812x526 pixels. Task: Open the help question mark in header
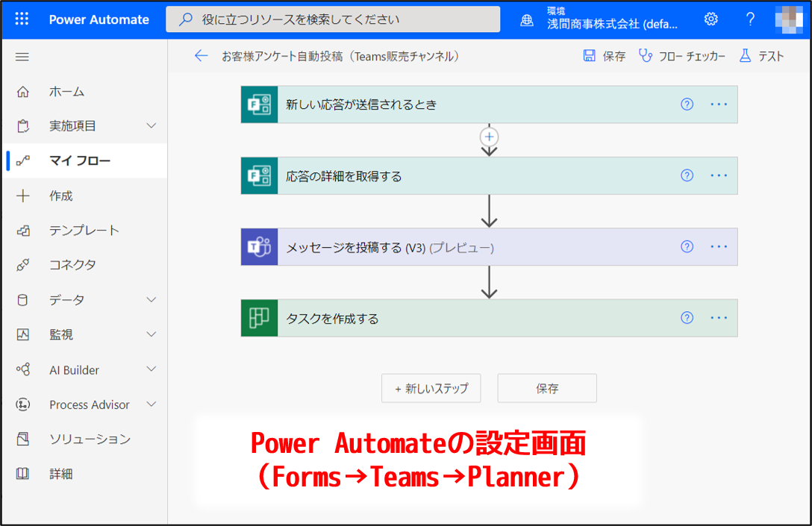click(750, 19)
